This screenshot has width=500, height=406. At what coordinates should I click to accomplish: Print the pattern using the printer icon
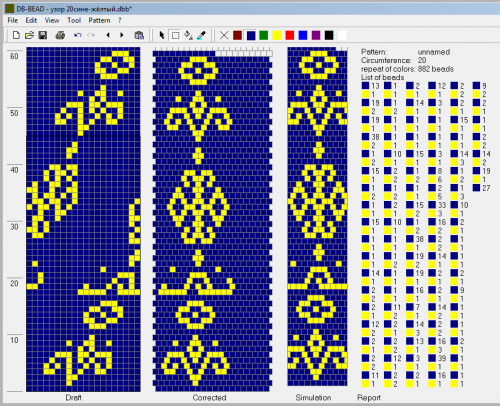pyautogui.click(x=60, y=35)
